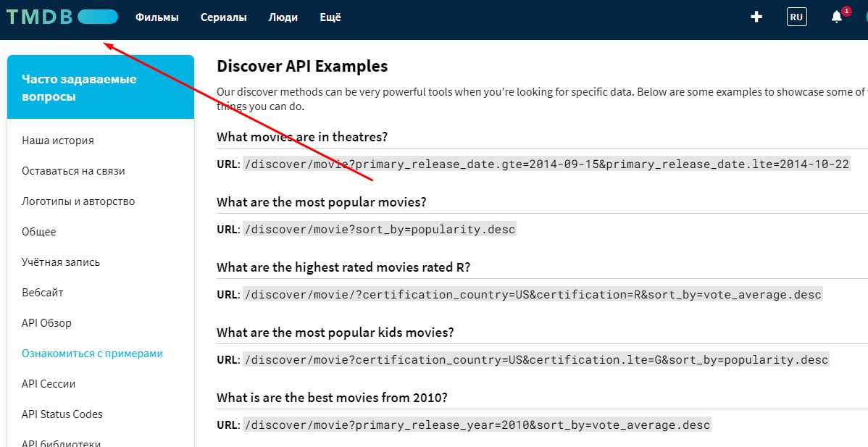Open Учётная запись sidebar link
This screenshot has width=868, height=447.
point(61,262)
